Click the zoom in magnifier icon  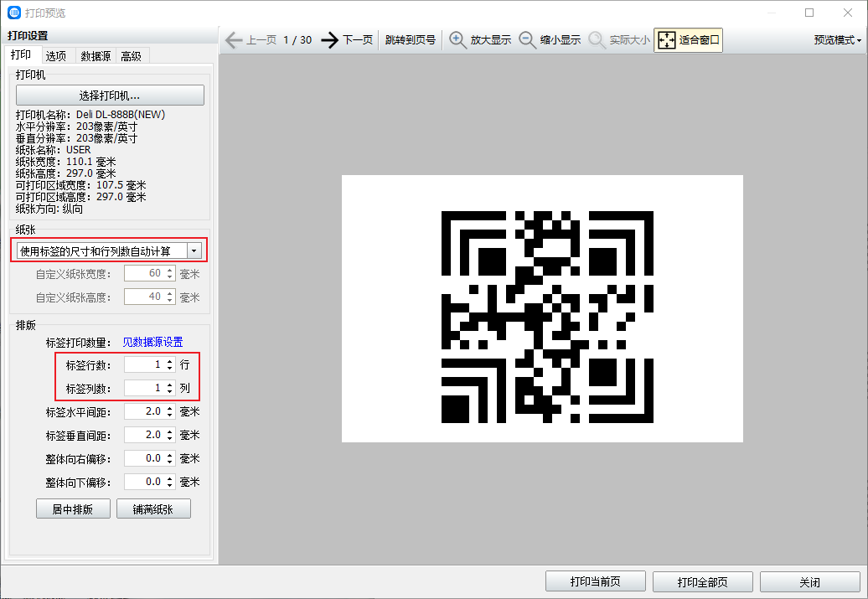(x=457, y=40)
